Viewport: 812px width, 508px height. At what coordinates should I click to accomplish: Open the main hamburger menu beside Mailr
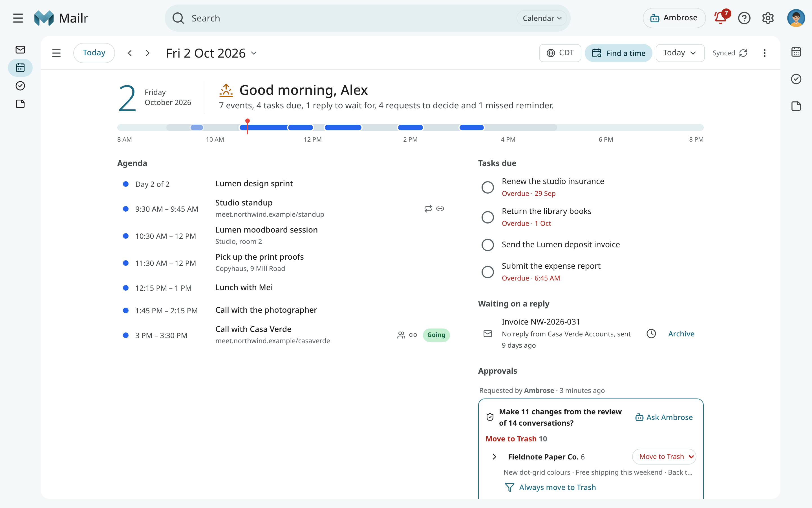coord(18,18)
